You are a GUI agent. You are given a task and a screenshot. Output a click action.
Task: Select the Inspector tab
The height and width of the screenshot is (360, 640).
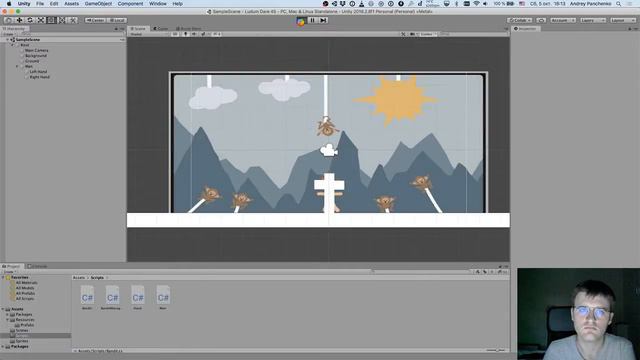[526, 29]
